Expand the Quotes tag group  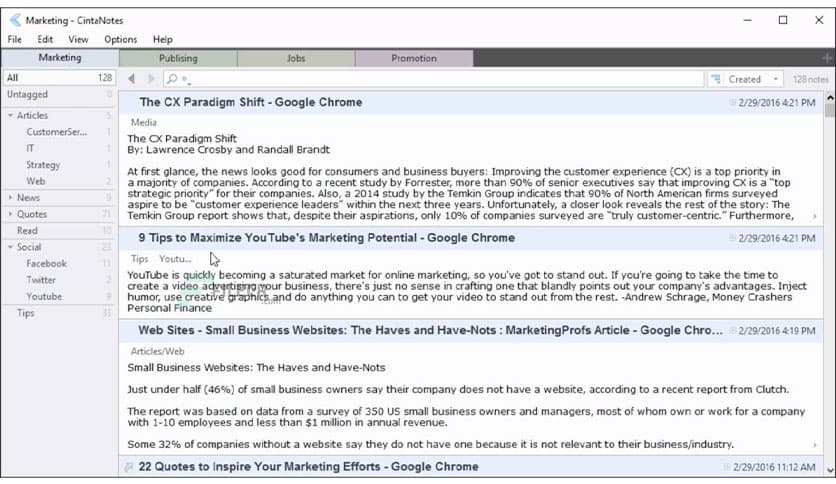click(x=9, y=214)
